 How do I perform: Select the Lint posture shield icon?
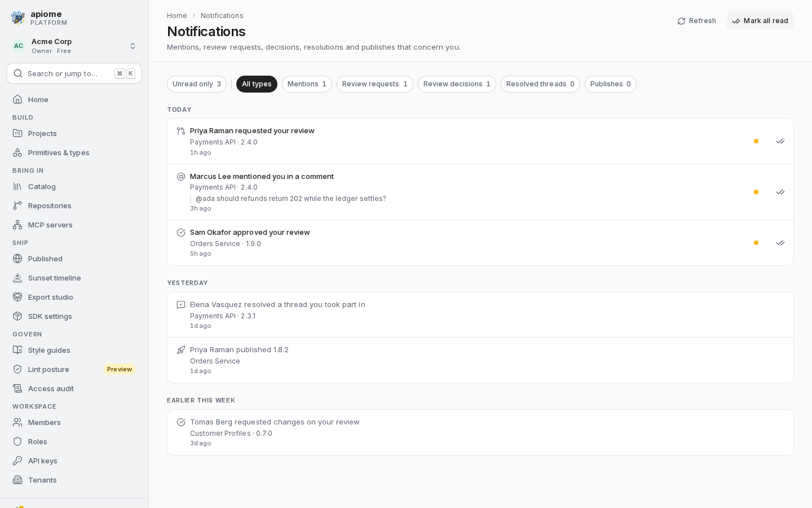click(17, 369)
